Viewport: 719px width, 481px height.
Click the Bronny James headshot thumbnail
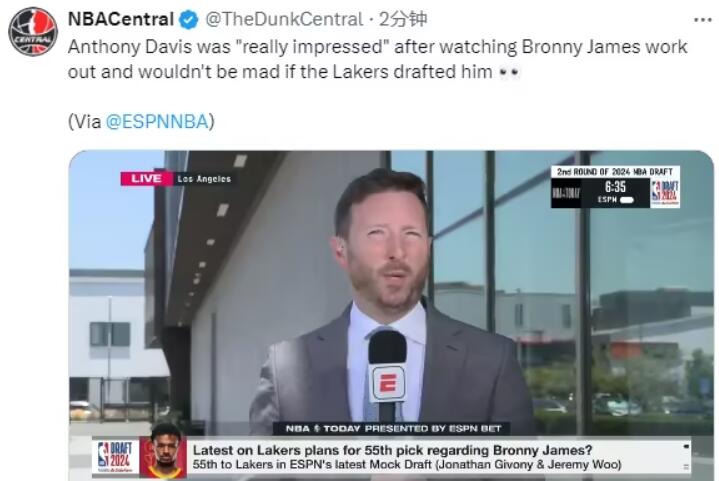coord(164,451)
